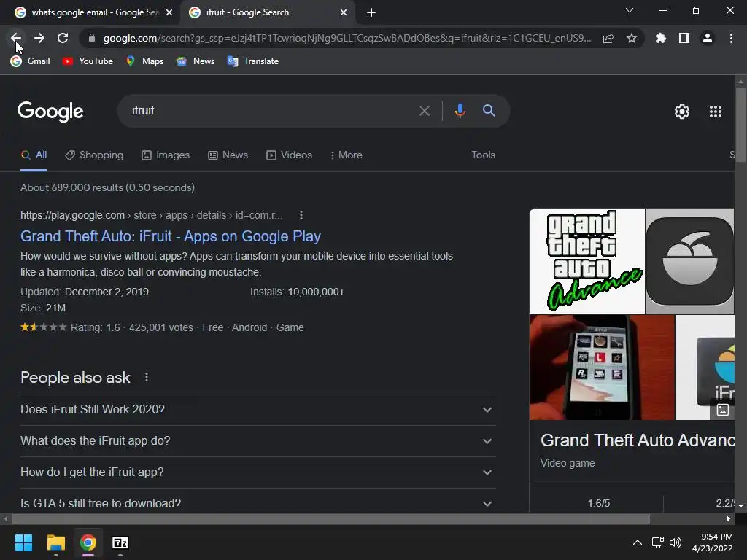Expand "Is GTA 5 still free to download?"

click(258, 502)
